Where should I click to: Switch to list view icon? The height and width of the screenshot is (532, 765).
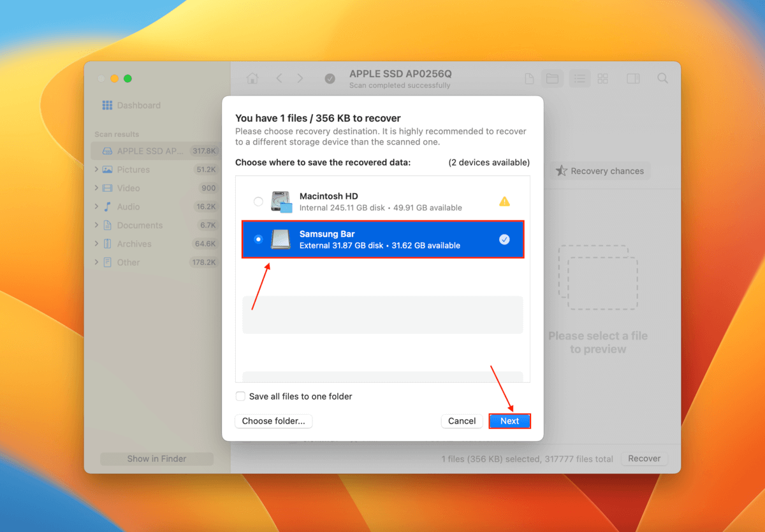(x=579, y=78)
